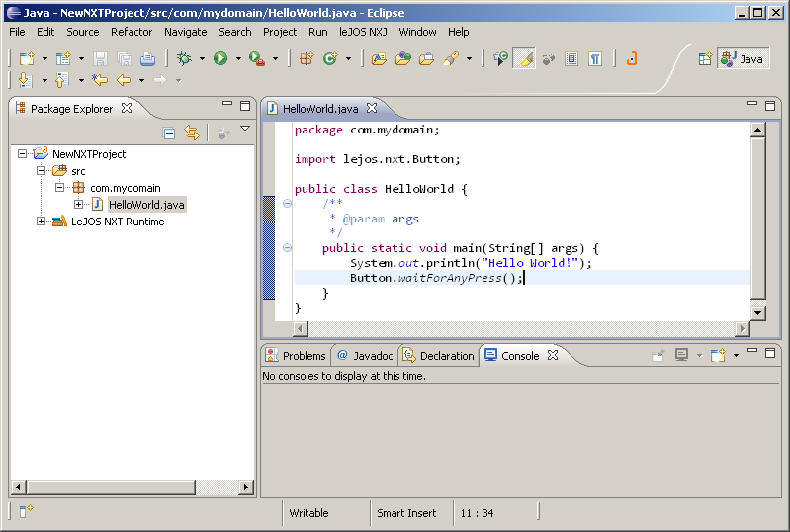The height and width of the screenshot is (532, 790).
Task: Expand the LeJOS NXT Runtime node
Action: [x=41, y=222]
